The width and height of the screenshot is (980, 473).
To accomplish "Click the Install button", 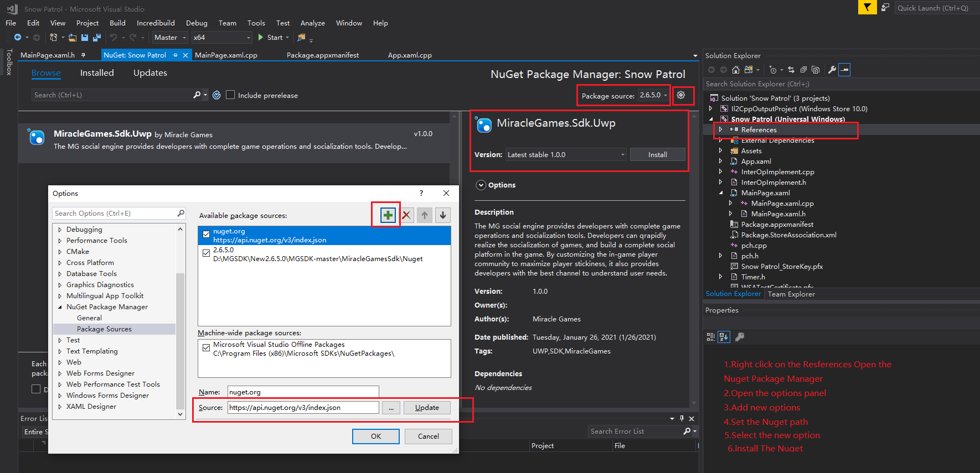I will pos(657,155).
